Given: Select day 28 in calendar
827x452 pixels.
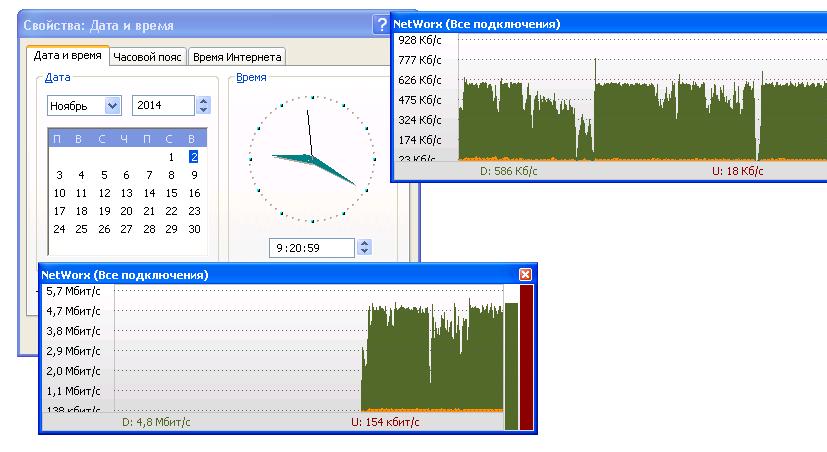Looking at the screenshot, I should point(149,229).
